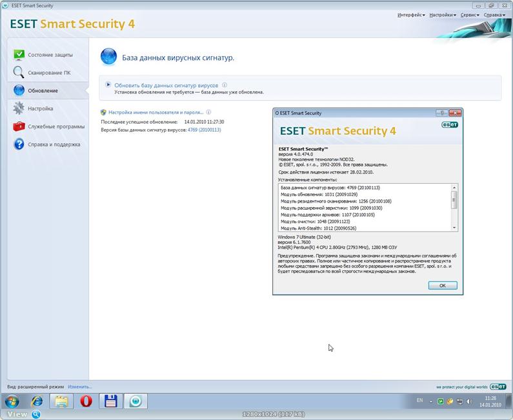Click the blue question mark help icon
Screen dimensions: 513x420
[x=19, y=144]
